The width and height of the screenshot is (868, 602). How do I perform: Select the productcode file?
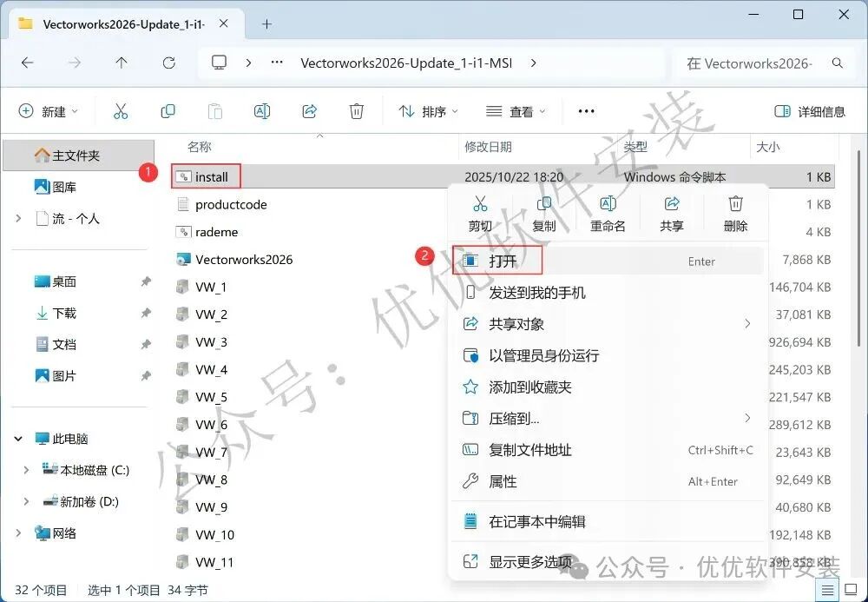coord(231,204)
